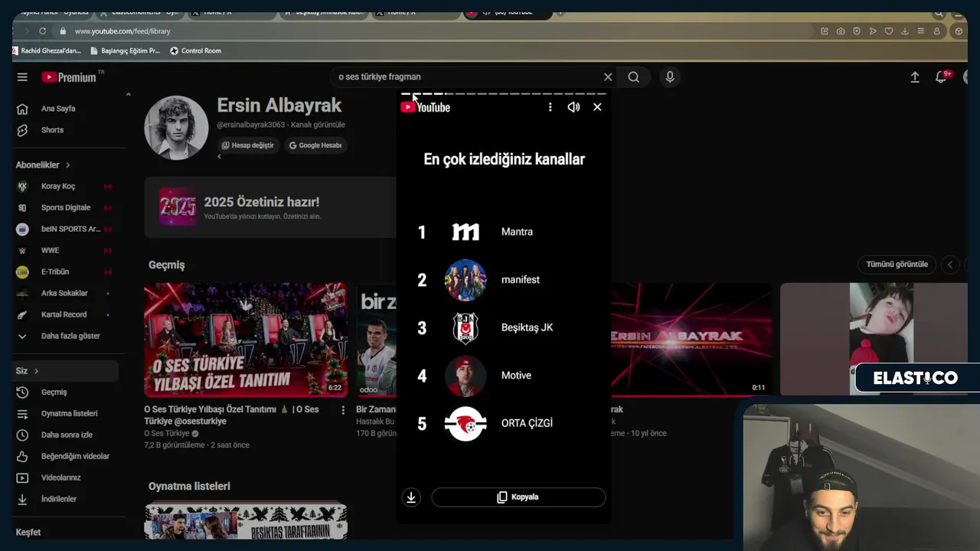This screenshot has width=980, height=551.
Task: Open Beşiktaş Taraftarının playlist thumbnail
Action: click(x=246, y=521)
